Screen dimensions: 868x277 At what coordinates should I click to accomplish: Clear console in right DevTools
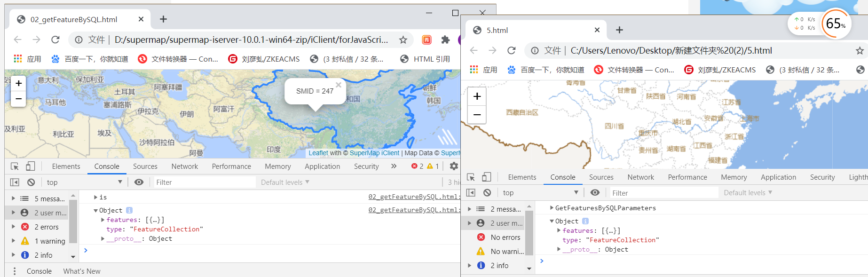coord(487,192)
